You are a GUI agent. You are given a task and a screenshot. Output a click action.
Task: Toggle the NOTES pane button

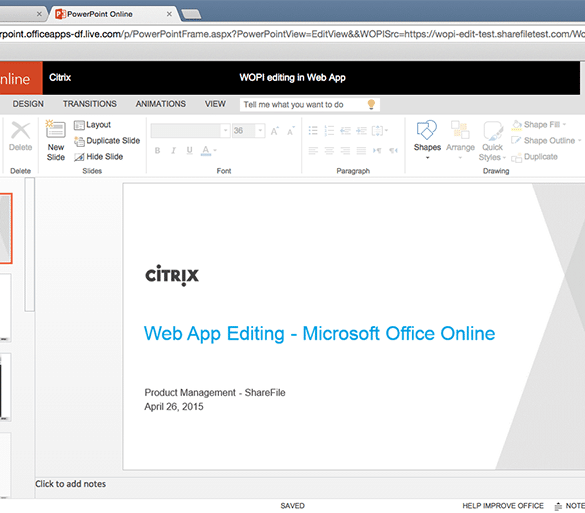570,506
